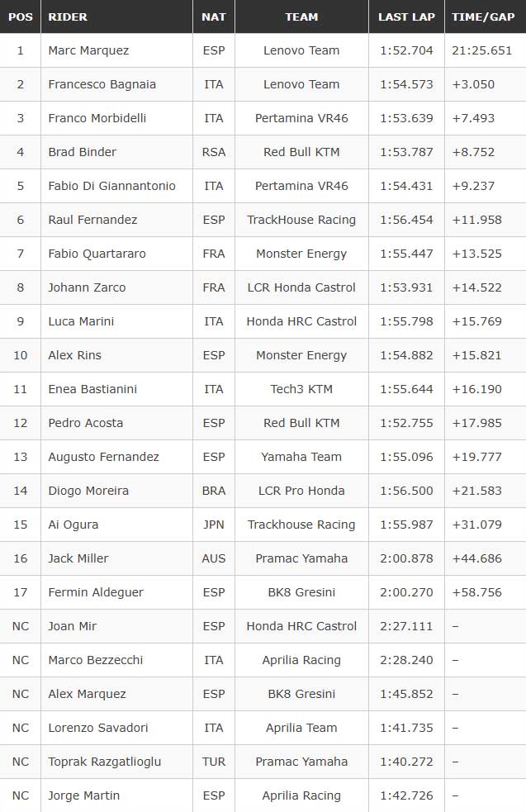
Task: Click the TrackHouse Racing team for Raul Fernandez
Action: [x=301, y=220]
